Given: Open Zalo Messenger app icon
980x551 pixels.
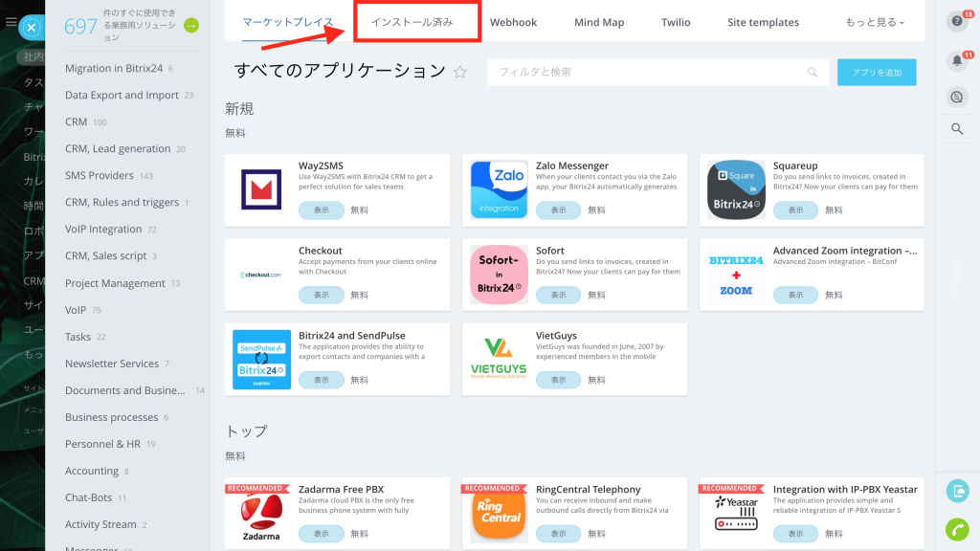Looking at the screenshot, I should pyautogui.click(x=499, y=189).
